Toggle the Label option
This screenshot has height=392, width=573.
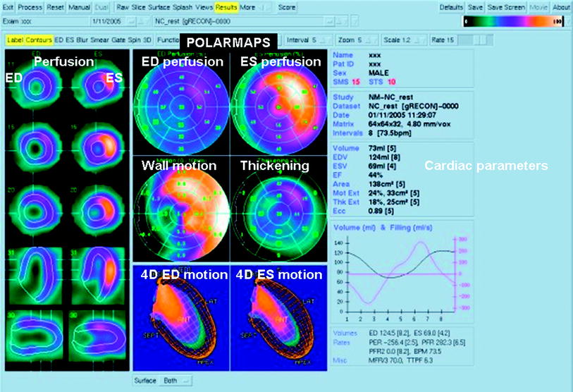13,40
